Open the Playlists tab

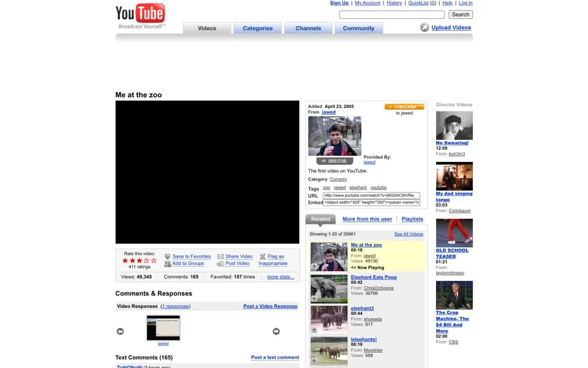[412, 219]
